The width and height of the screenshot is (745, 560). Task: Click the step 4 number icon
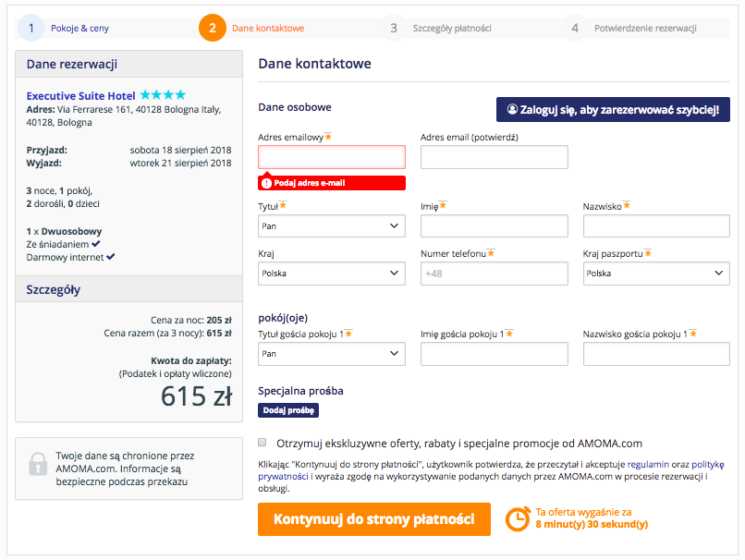point(575,28)
